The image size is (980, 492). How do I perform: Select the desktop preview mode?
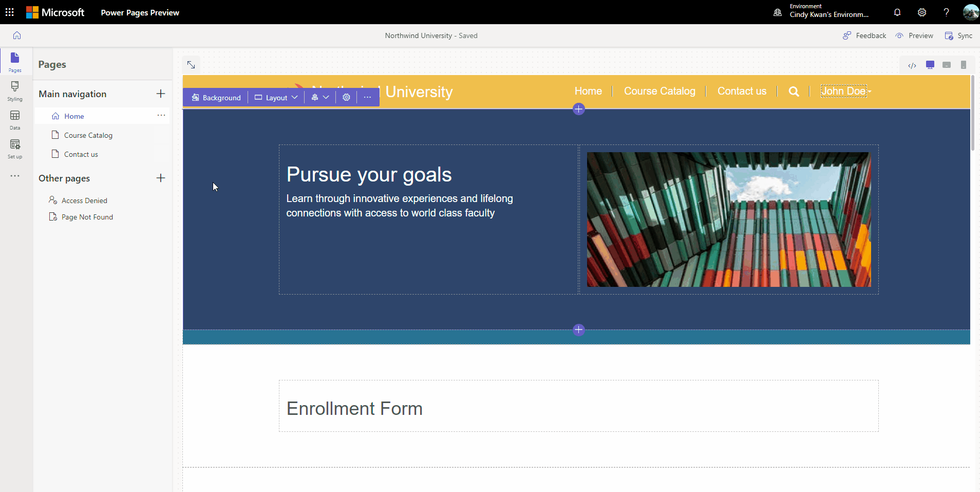pos(930,65)
